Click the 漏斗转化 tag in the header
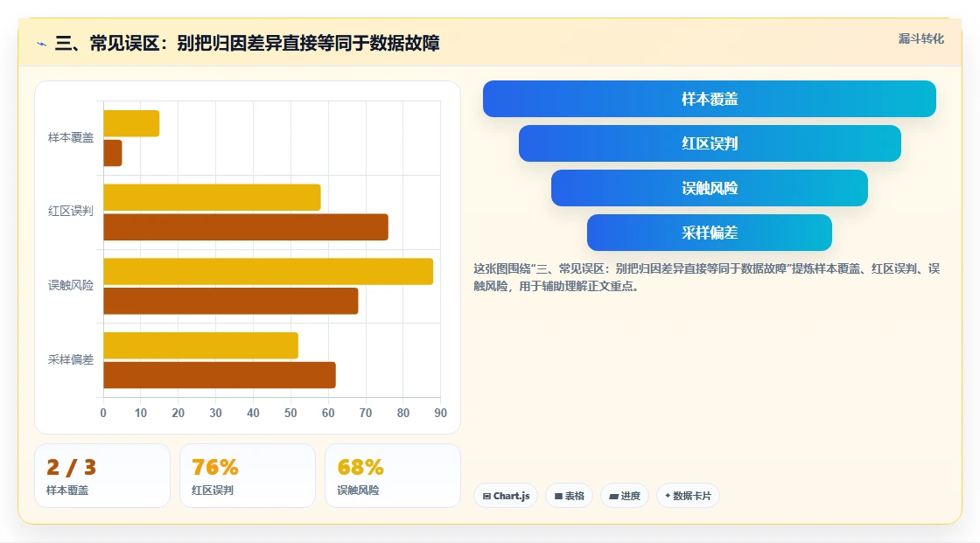The width and height of the screenshot is (980, 543). point(920,38)
